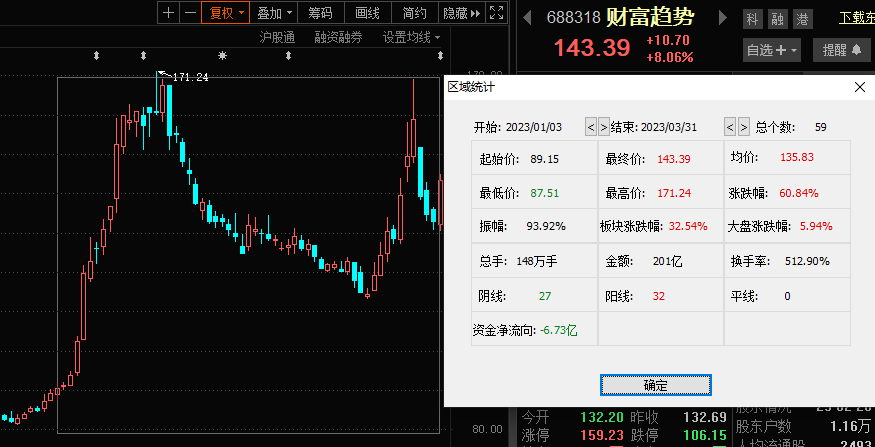Toggle the 沪股通 indicator label
Viewport: 875px width, 447px height.
(277, 37)
